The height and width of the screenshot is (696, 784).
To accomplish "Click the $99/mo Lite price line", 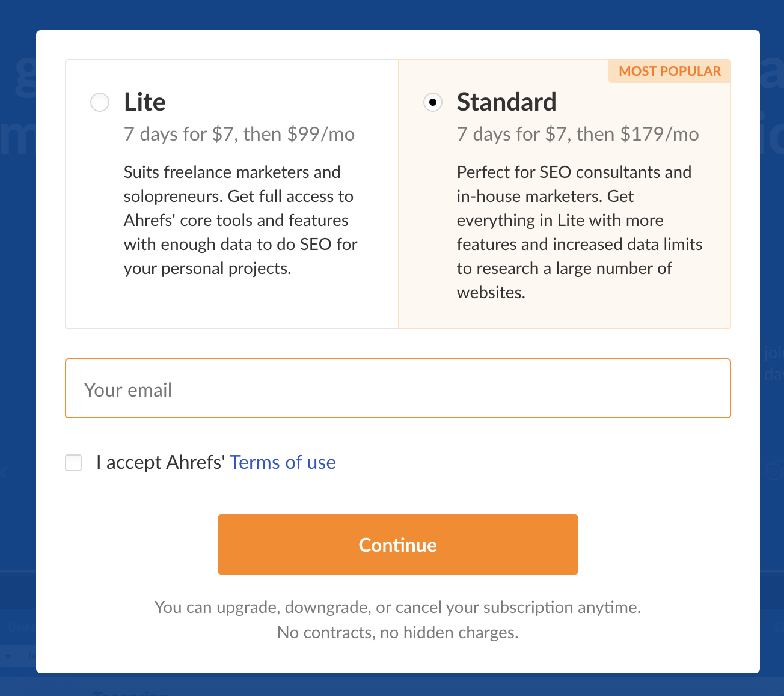I will [x=239, y=134].
